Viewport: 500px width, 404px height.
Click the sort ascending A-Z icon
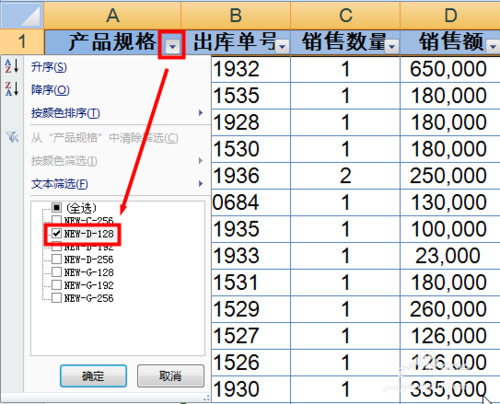tap(12, 66)
